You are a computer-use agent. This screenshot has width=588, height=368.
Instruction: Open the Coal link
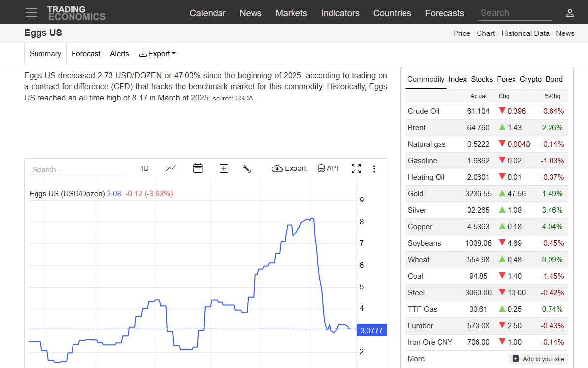pyautogui.click(x=415, y=276)
